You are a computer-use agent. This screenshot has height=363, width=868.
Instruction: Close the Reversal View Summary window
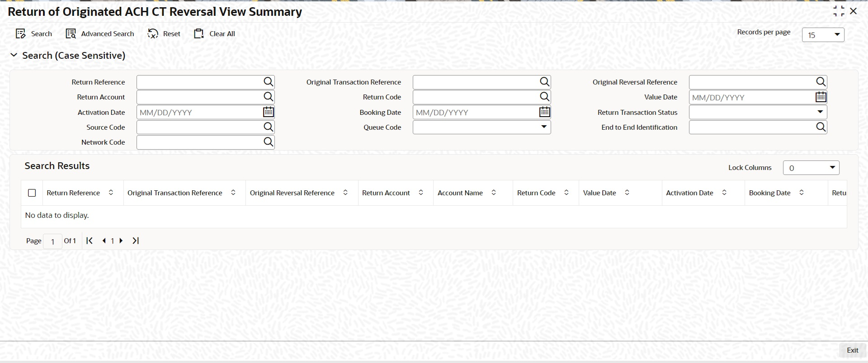[x=854, y=11]
